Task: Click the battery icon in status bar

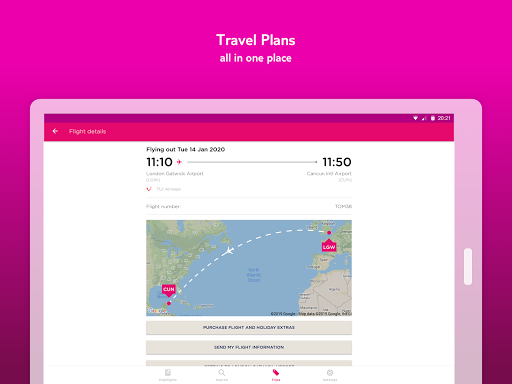Action: (433, 118)
